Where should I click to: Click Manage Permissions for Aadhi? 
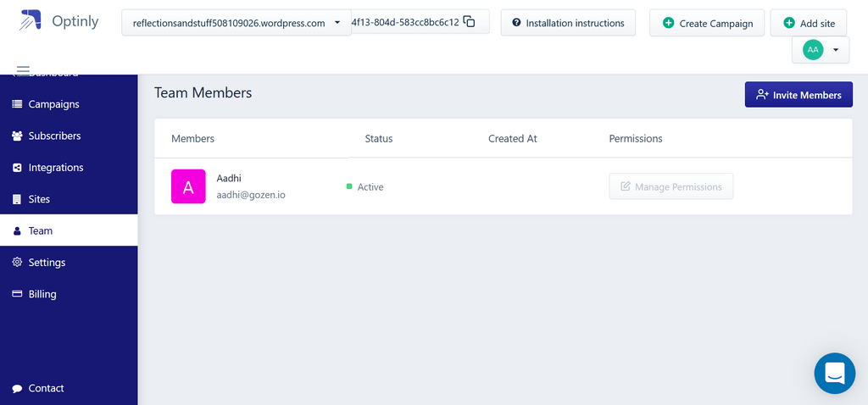pos(671,186)
